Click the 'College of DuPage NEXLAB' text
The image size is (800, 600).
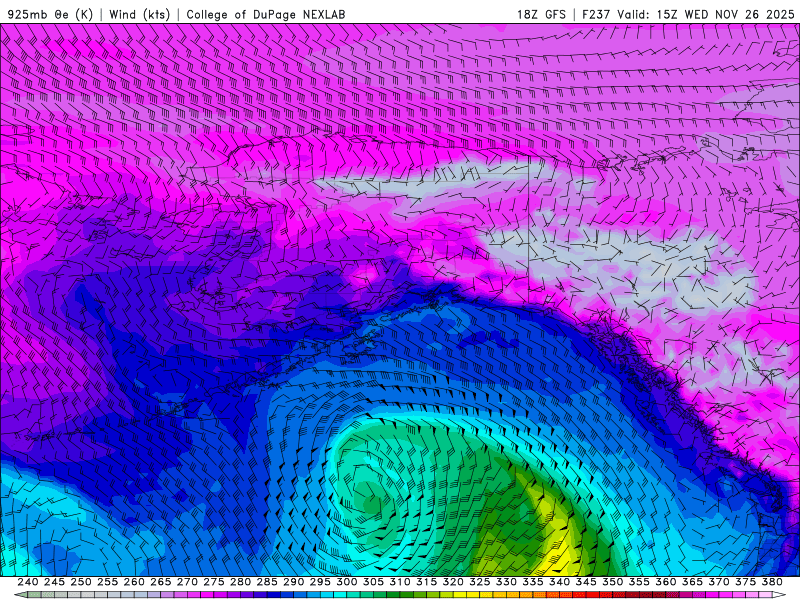click(266, 14)
